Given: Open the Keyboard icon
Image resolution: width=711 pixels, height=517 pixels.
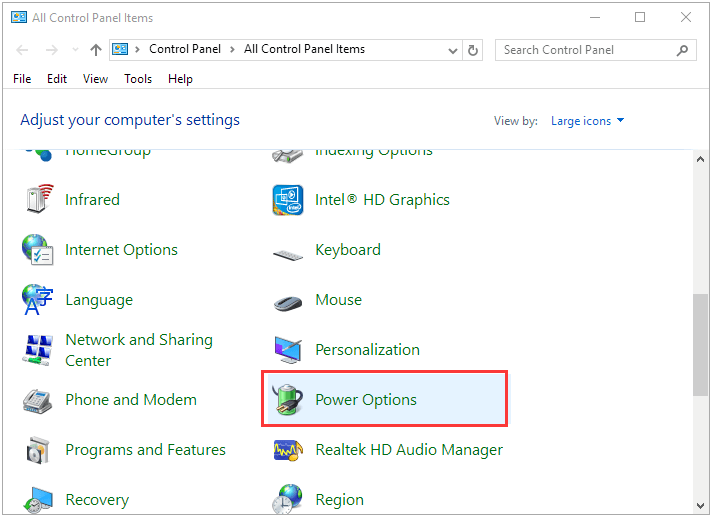Looking at the screenshot, I should [288, 251].
